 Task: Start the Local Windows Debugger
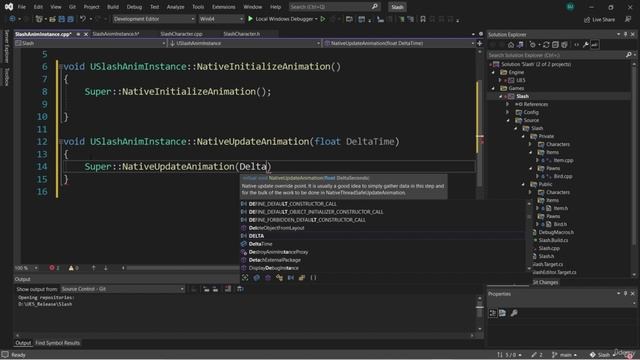(282, 19)
